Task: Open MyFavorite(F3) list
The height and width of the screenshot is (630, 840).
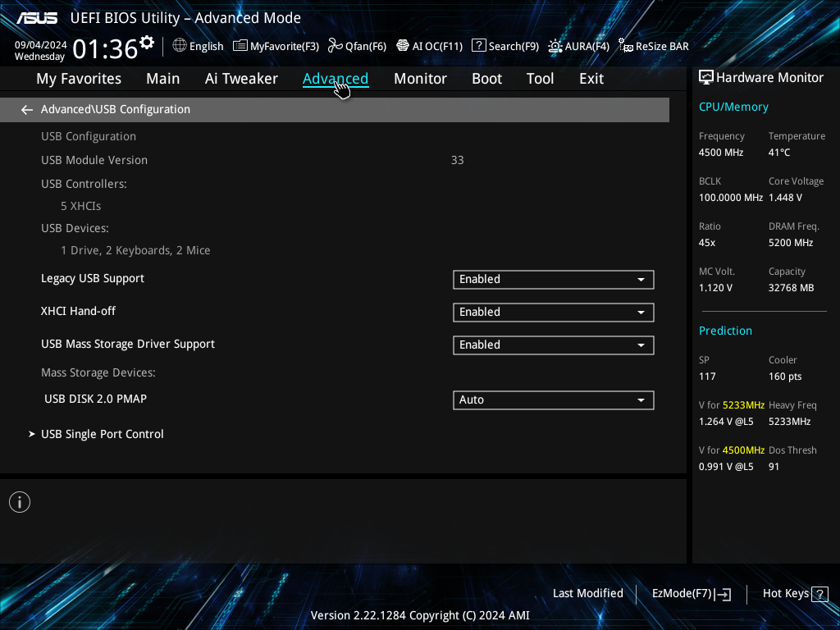Action: [x=276, y=46]
